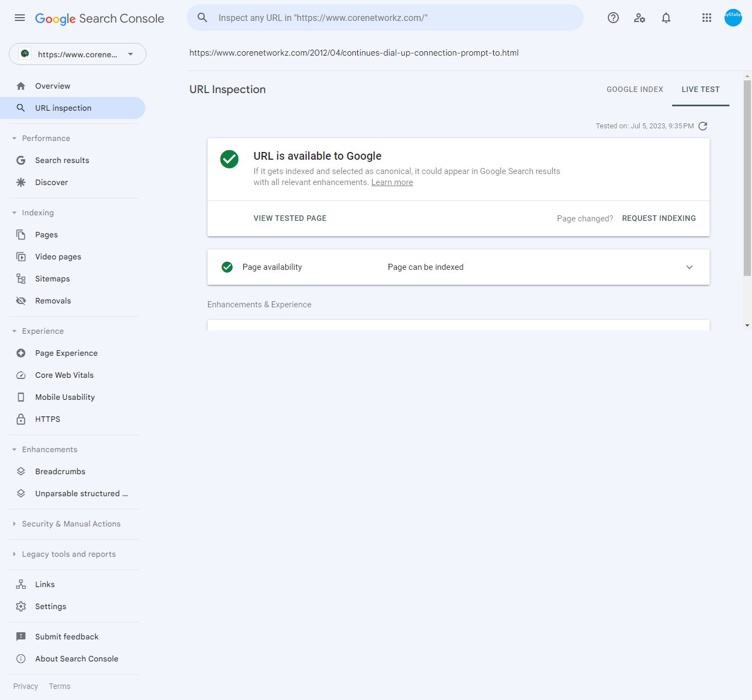
Task: Collapse the Enhancements section
Action: [45, 449]
